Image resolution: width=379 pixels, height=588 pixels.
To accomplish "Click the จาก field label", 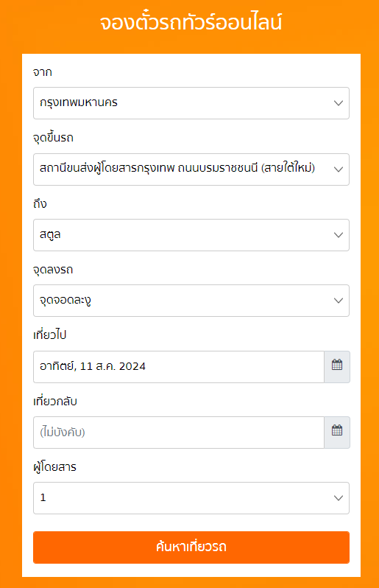I will (x=43, y=72).
